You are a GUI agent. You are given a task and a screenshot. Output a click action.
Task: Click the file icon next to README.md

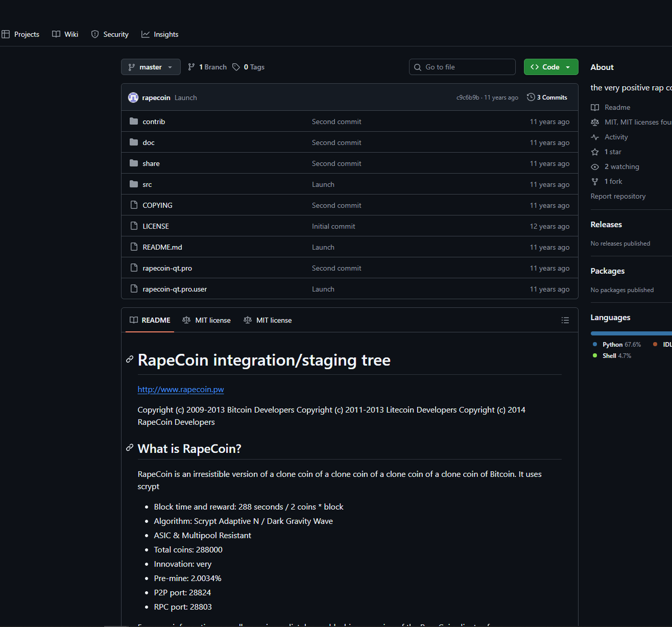(x=134, y=247)
